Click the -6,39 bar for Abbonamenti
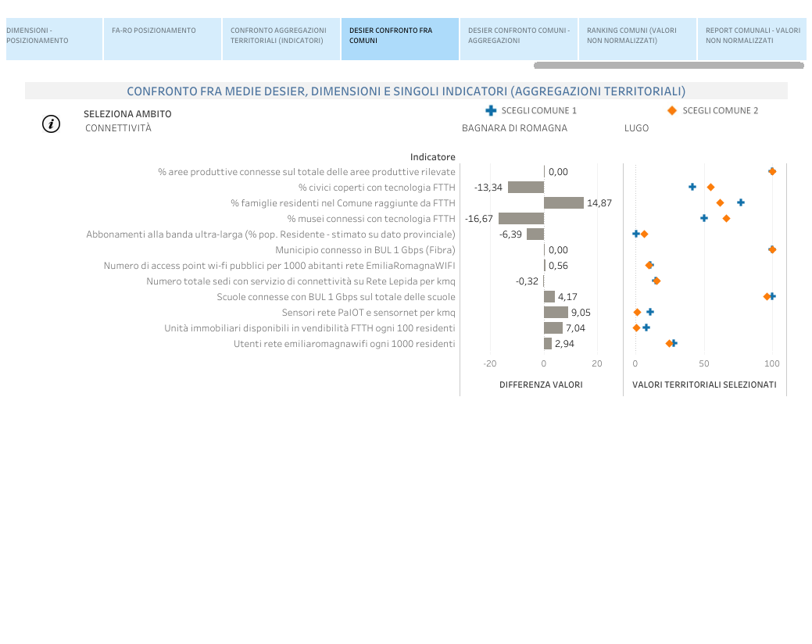 [x=535, y=234]
